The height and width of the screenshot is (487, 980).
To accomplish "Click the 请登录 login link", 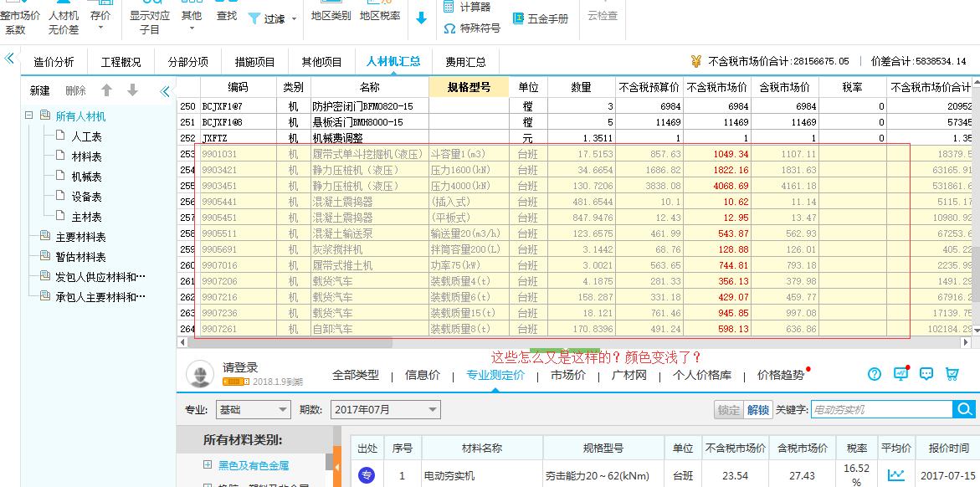I will tap(240, 367).
